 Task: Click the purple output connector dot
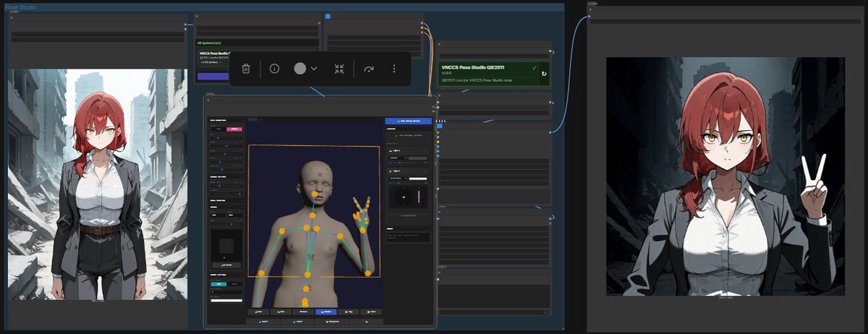422,23
